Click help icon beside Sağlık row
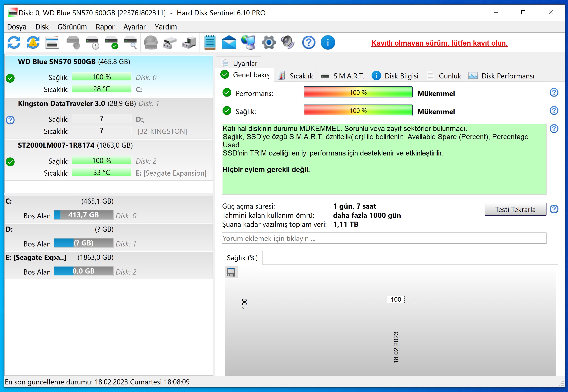Image resolution: width=568 pixels, height=392 pixels. [x=554, y=110]
